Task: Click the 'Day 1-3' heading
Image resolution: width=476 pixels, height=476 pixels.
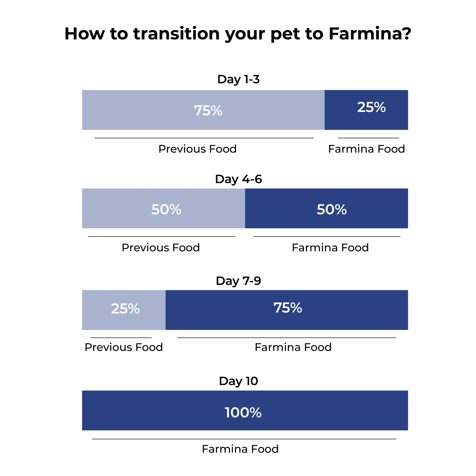Action: pos(238,79)
